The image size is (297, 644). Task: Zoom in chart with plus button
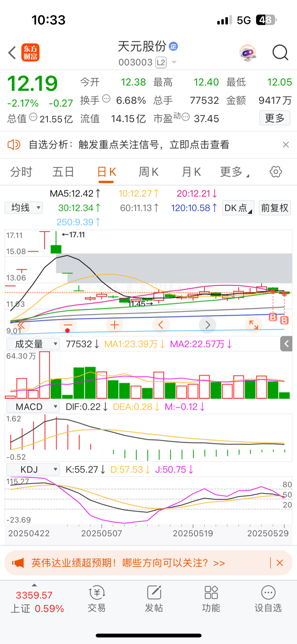[x=114, y=325]
